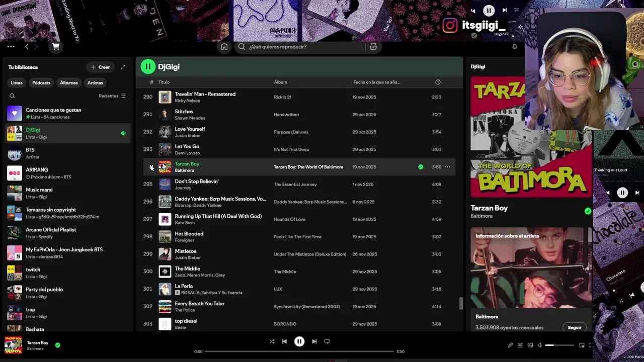The image size is (644, 362).
Task: Go to the Spotify Home icon
Action: pyautogui.click(x=224, y=47)
